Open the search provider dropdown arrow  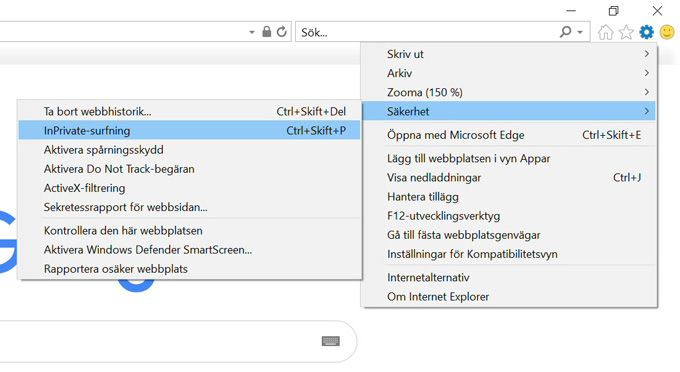(x=580, y=32)
